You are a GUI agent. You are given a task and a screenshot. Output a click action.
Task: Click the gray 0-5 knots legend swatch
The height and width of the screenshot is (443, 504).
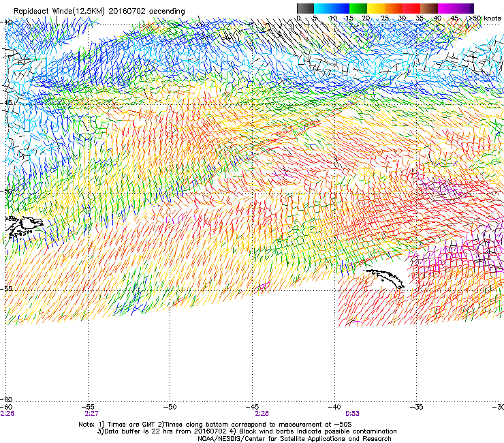[305, 8]
